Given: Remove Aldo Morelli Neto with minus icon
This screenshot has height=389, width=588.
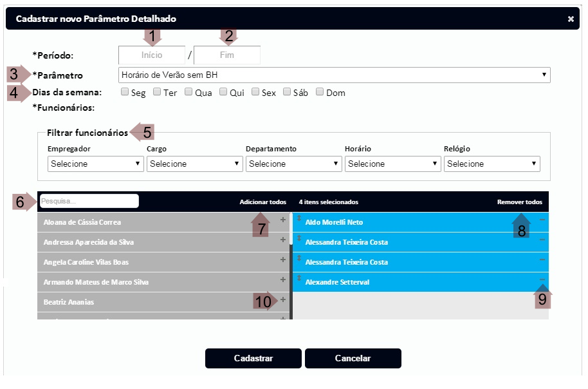Looking at the screenshot, I should (542, 220).
